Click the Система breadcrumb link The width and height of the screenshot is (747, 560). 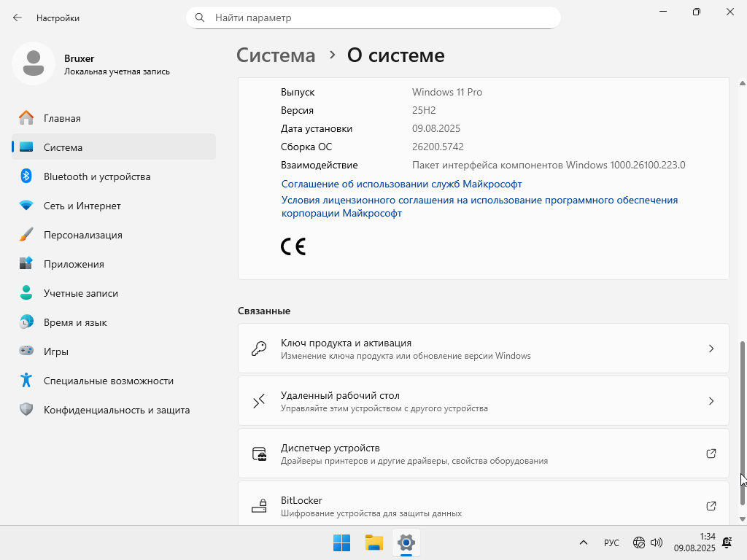click(x=276, y=55)
